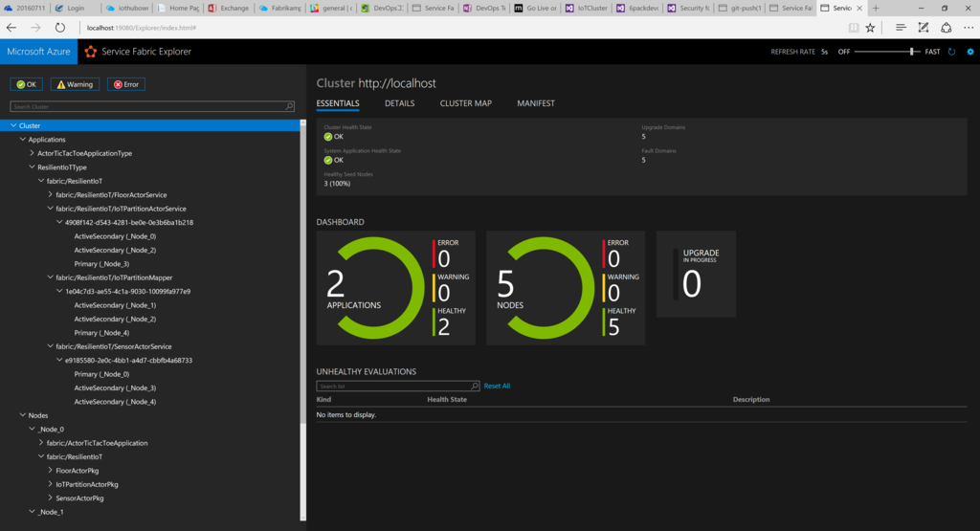Click the search magnifier in Search Cluster box
Viewport: 980px width, 531px height.
tap(289, 107)
